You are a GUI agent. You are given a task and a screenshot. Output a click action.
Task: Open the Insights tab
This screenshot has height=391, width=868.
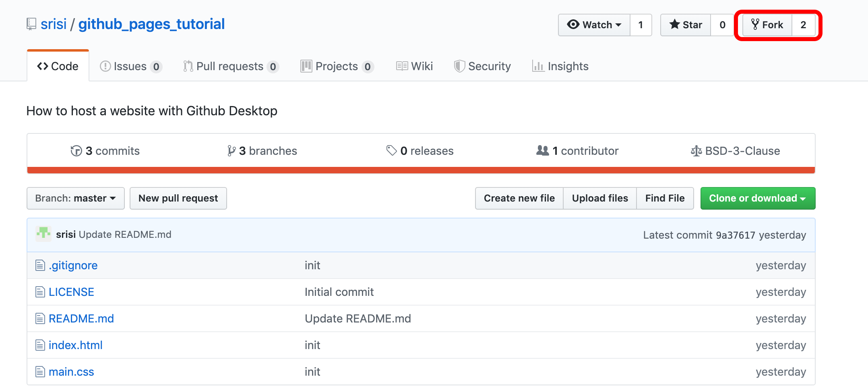pyautogui.click(x=560, y=66)
